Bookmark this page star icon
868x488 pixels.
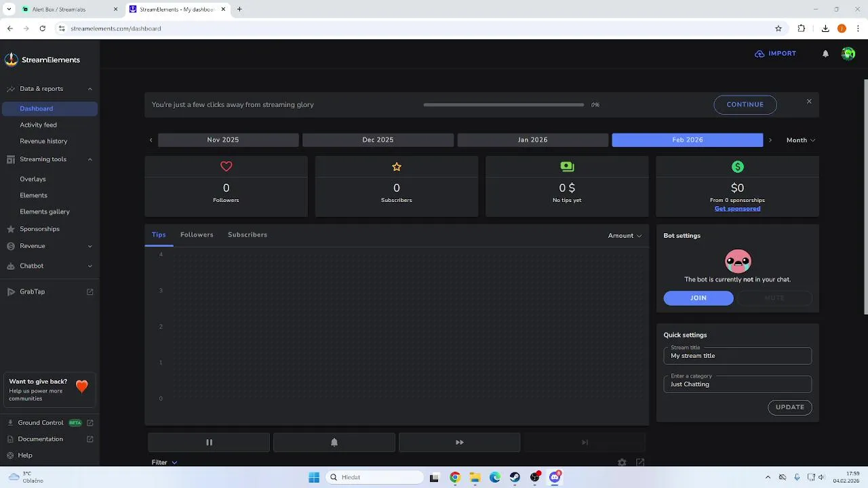(778, 28)
